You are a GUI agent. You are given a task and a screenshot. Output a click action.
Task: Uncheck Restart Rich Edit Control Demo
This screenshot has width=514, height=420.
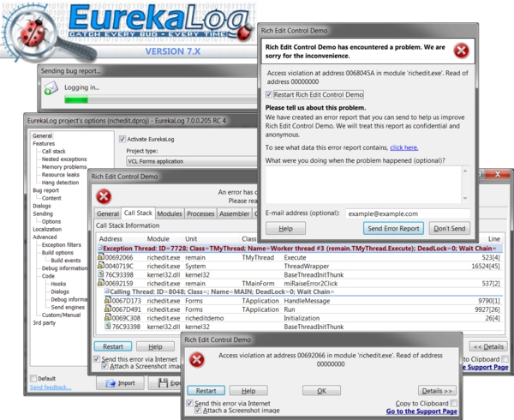pos(270,93)
